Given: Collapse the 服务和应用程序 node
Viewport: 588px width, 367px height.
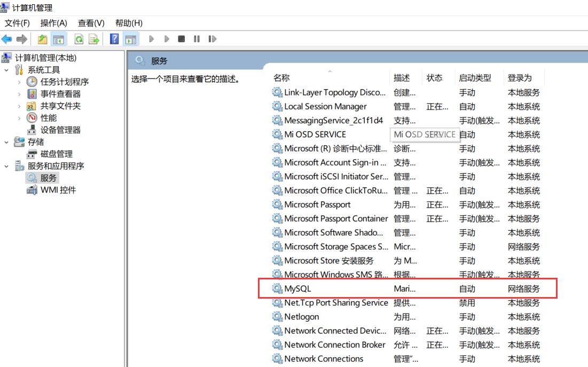Looking at the screenshot, I should tap(6, 166).
